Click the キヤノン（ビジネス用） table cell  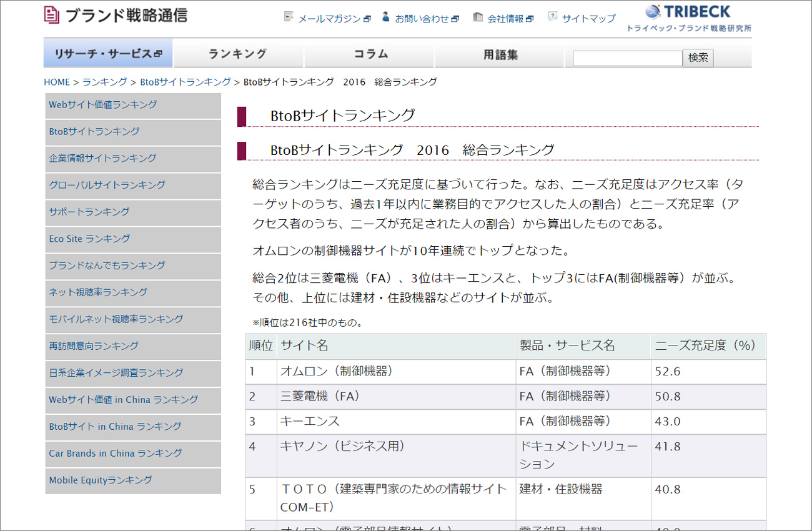pyautogui.click(x=397, y=456)
